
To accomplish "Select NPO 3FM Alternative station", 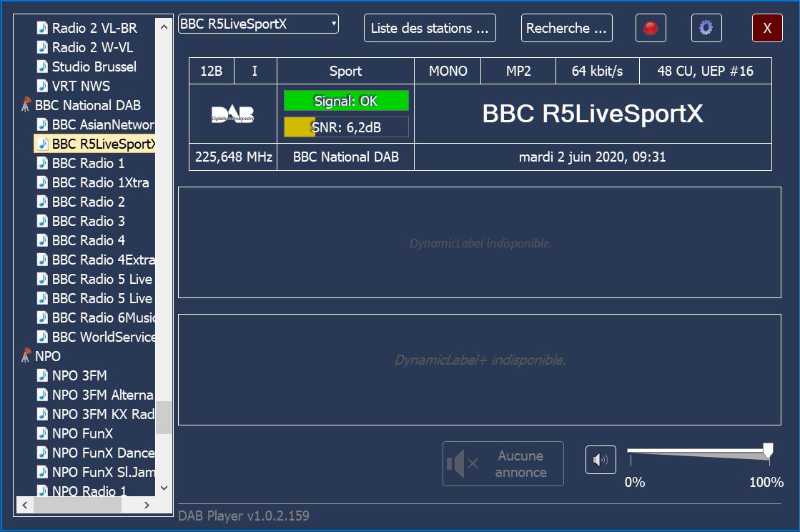I will click(102, 395).
